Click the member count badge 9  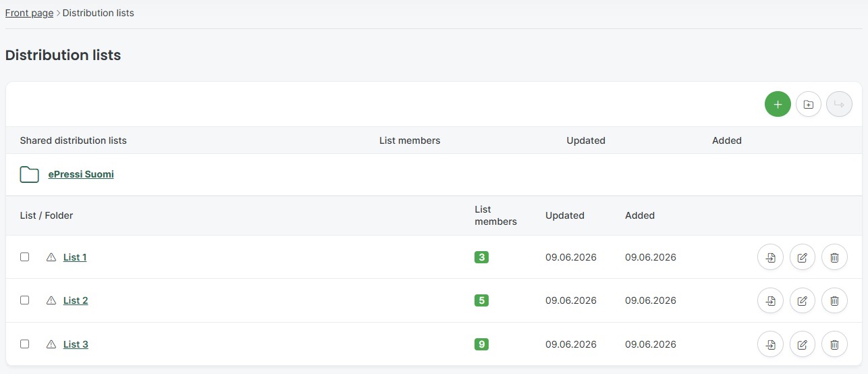pos(481,344)
